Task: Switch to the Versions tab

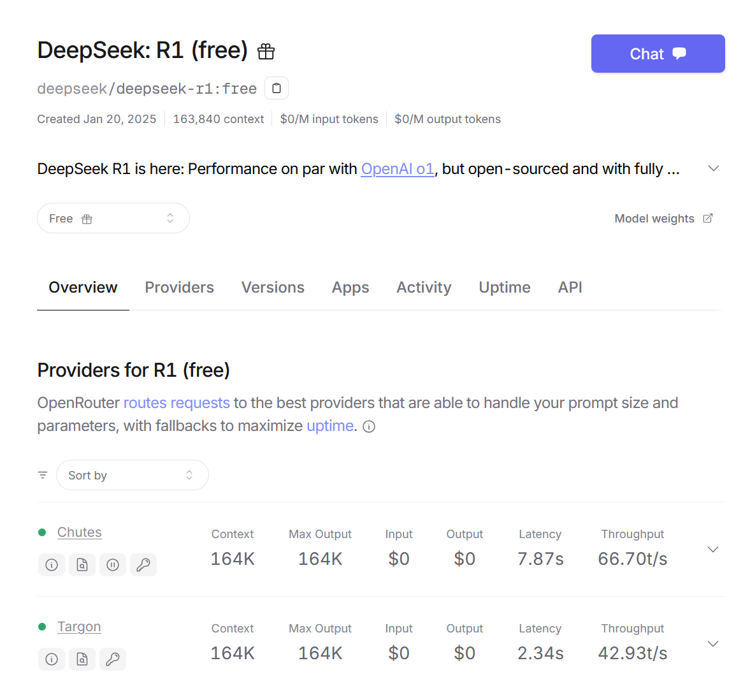Action: coord(273,287)
